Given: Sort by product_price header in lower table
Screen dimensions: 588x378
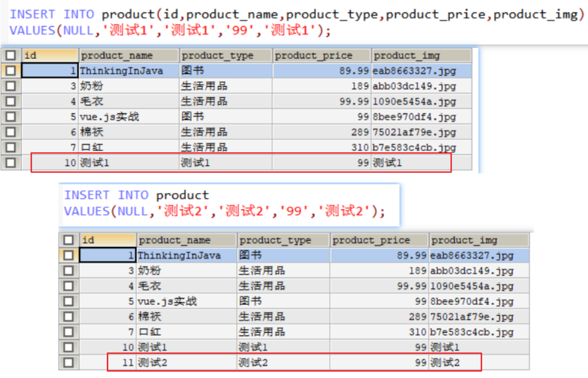Looking at the screenshot, I should coord(379,240).
